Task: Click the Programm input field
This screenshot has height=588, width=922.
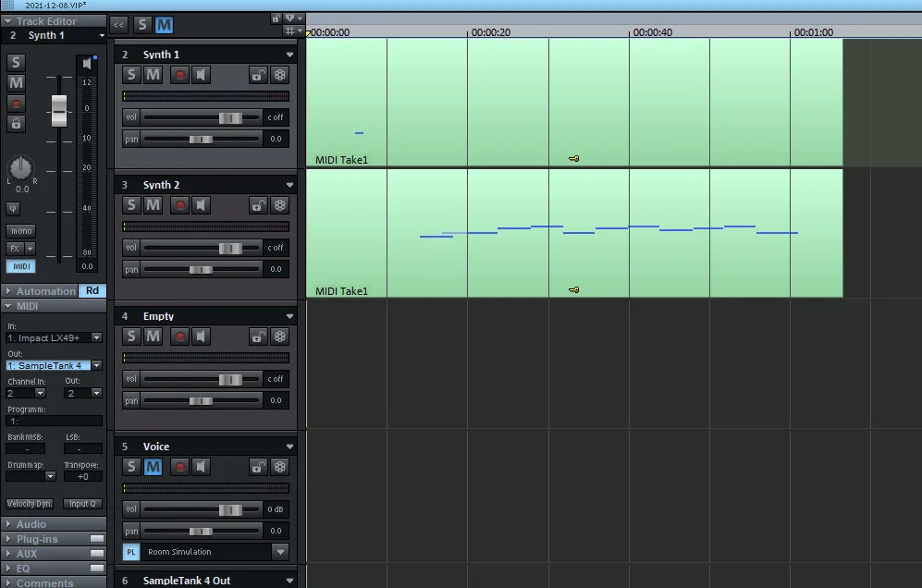Action: [54, 421]
